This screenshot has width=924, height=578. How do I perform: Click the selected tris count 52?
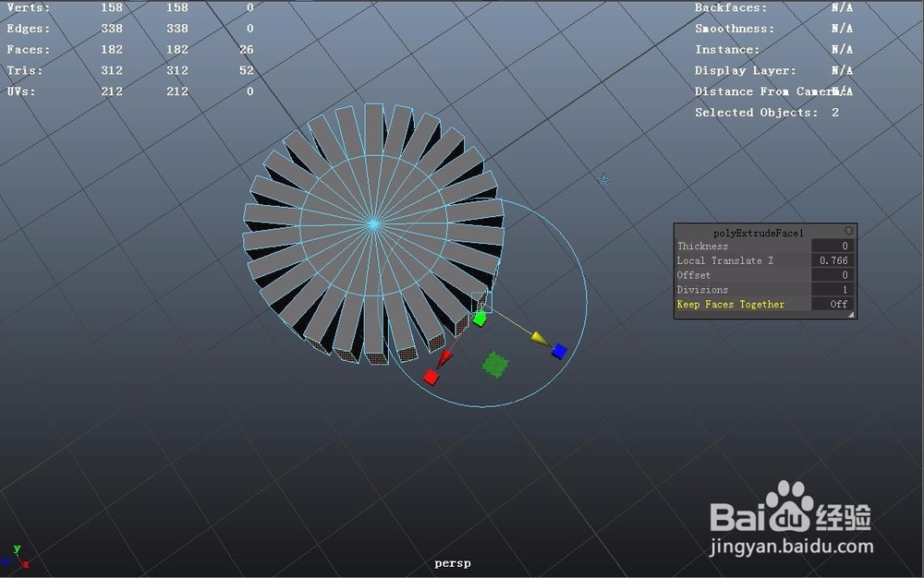[x=247, y=70]
